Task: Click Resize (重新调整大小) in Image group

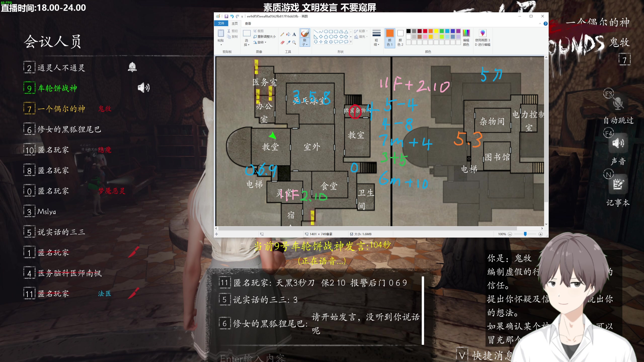Action: [x=264, y=37]
